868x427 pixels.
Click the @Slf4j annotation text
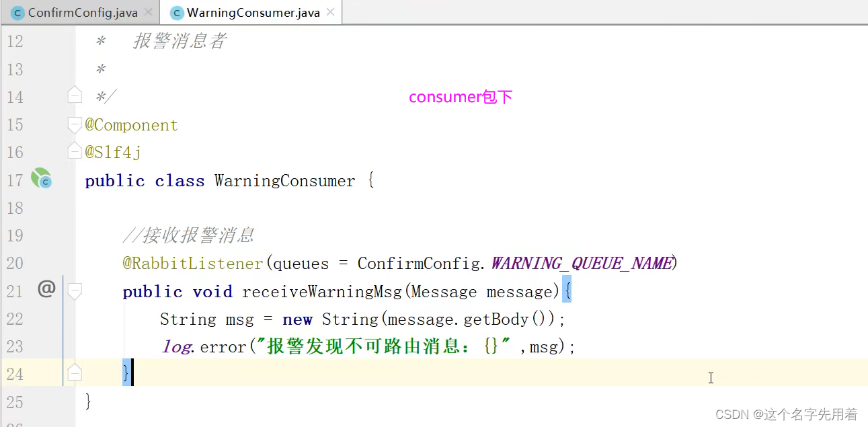[113, 153]
